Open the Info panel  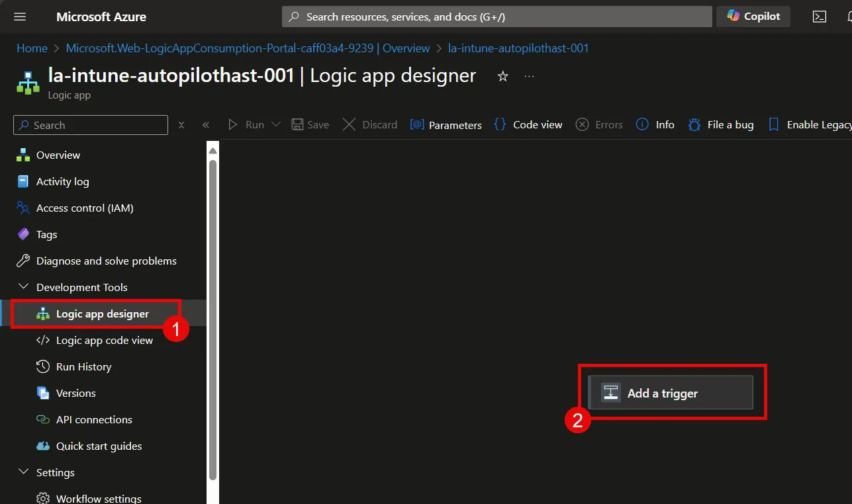pyautogui.click(x=655, y=125)
